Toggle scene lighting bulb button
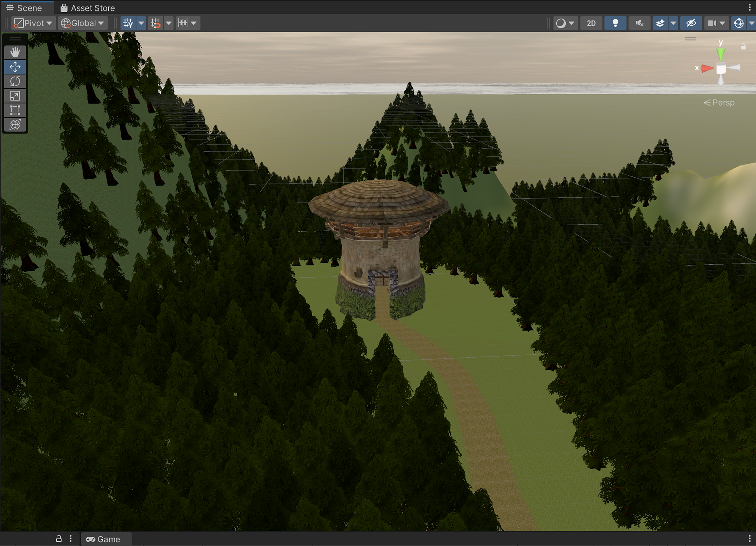Viewport: 756px width, 546px height. tap(615, 23)
